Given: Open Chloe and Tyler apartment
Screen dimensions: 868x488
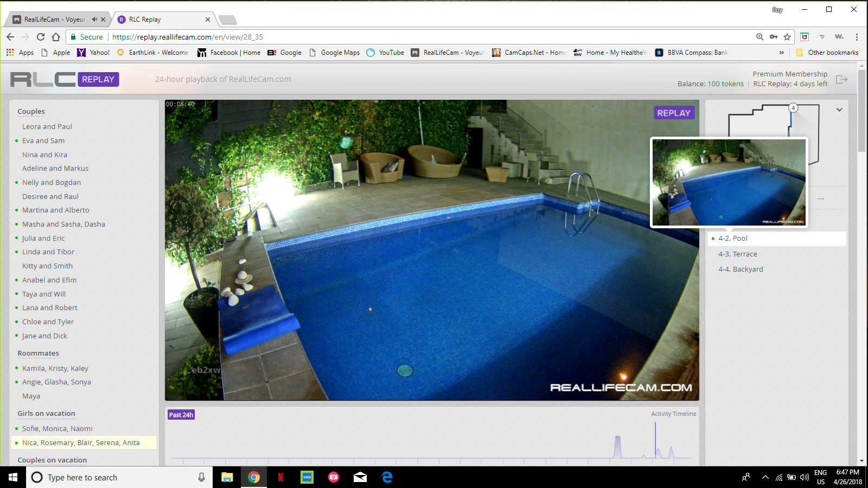Looking at the screenshot, I should 48,322.
